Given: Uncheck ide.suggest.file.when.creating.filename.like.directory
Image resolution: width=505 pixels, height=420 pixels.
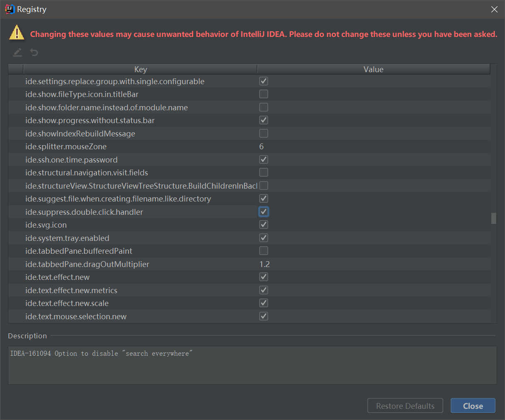Looking at the screenshot, I should tap(264, 199).
